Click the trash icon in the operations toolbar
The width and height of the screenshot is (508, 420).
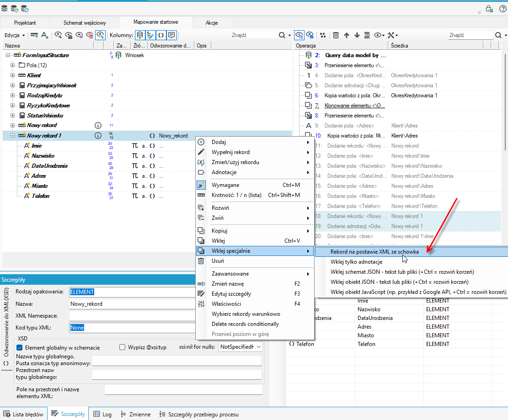click(x=336, y=35)
